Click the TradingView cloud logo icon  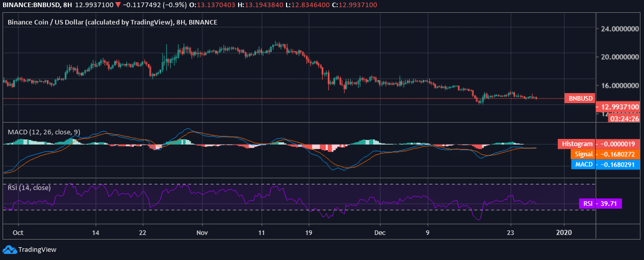(x=9, y=250)
